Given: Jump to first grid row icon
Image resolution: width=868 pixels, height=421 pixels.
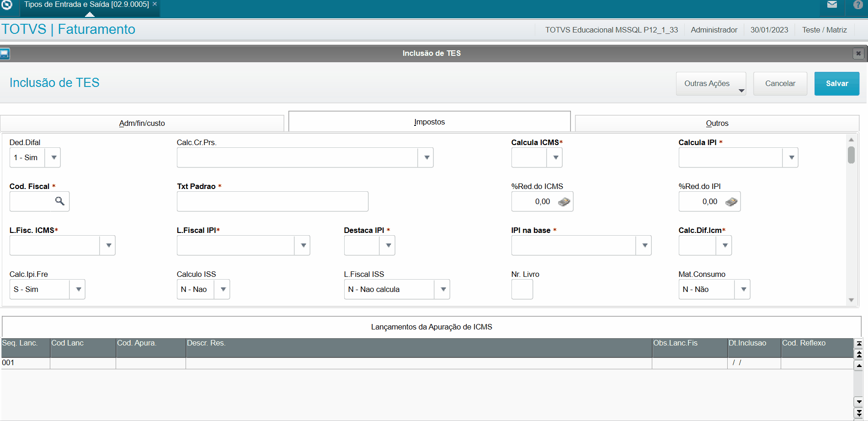Looking at the screenshot, I should tap(859, 343).
